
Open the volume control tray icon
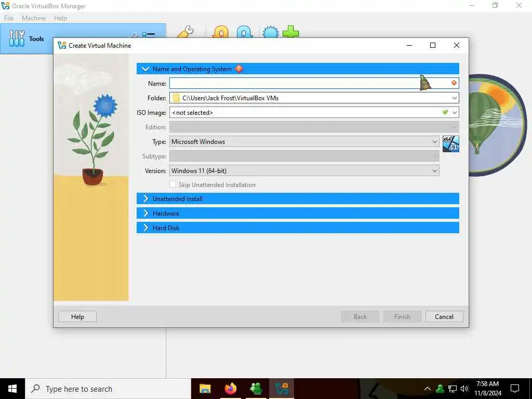464,389
